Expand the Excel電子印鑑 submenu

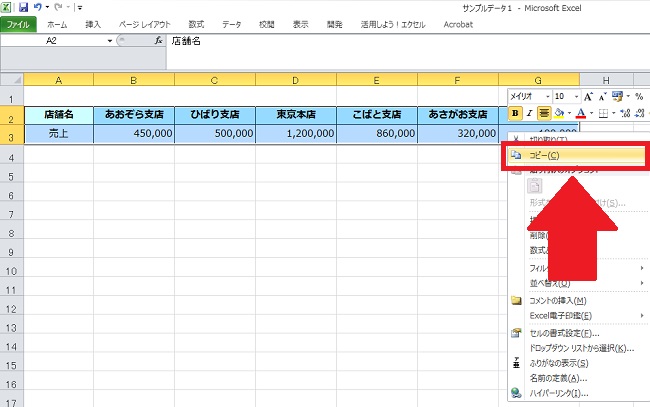click(x=639, y=315)
